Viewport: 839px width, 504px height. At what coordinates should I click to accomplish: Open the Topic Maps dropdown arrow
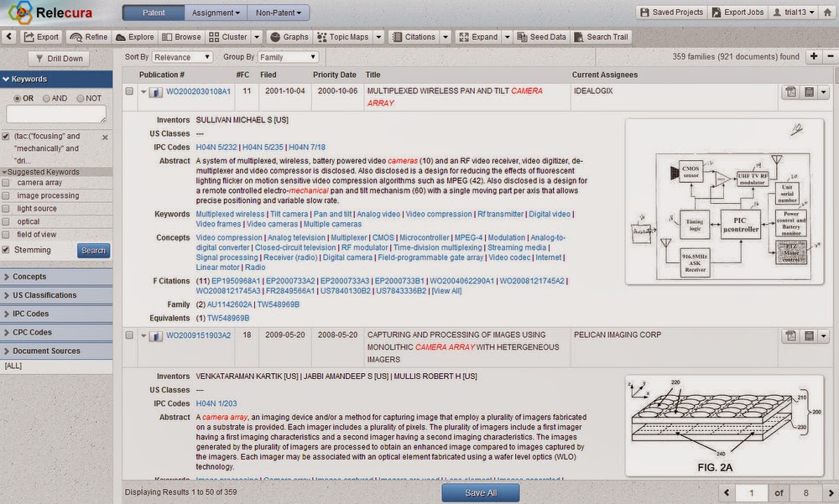click(379, 37)
